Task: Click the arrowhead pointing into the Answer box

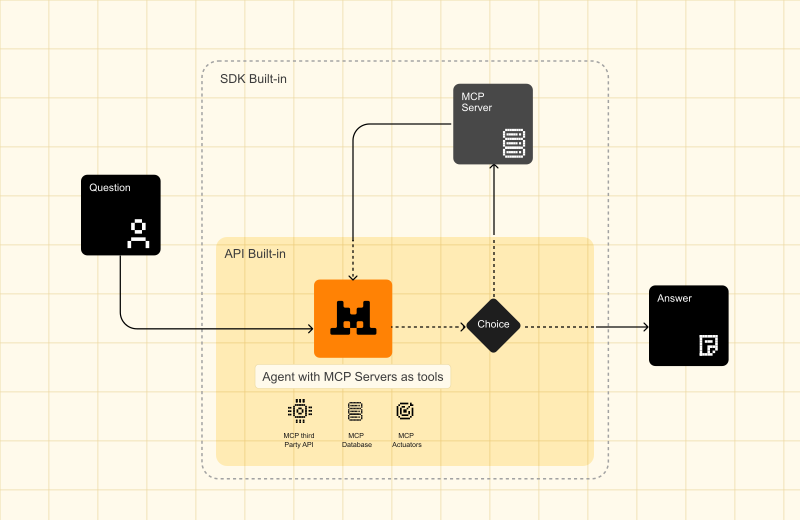Action: [x=643, y=326]
